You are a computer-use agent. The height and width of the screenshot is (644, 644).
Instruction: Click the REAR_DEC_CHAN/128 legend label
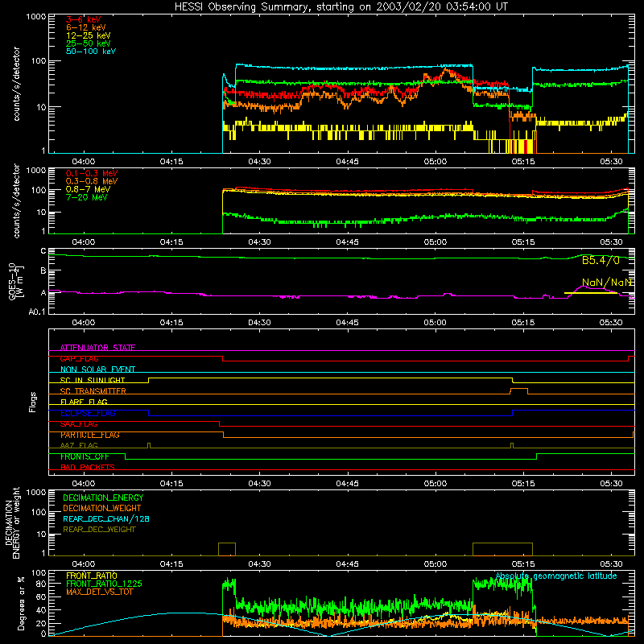pos(106,518)
